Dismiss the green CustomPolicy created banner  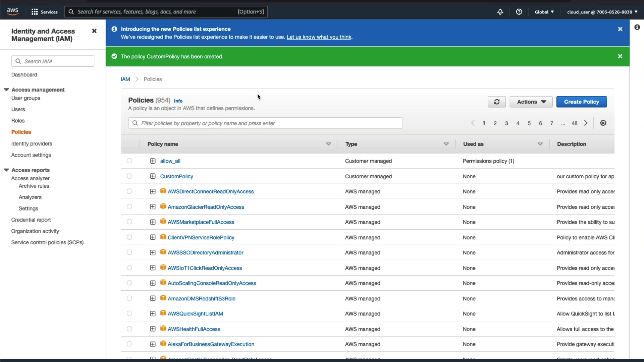pyautogui.click(x=620, y=56)
